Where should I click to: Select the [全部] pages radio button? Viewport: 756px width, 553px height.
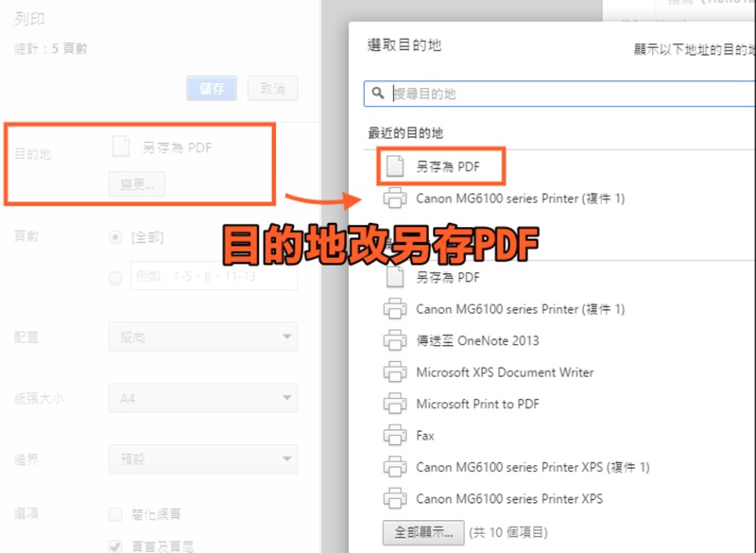[115, 237]
